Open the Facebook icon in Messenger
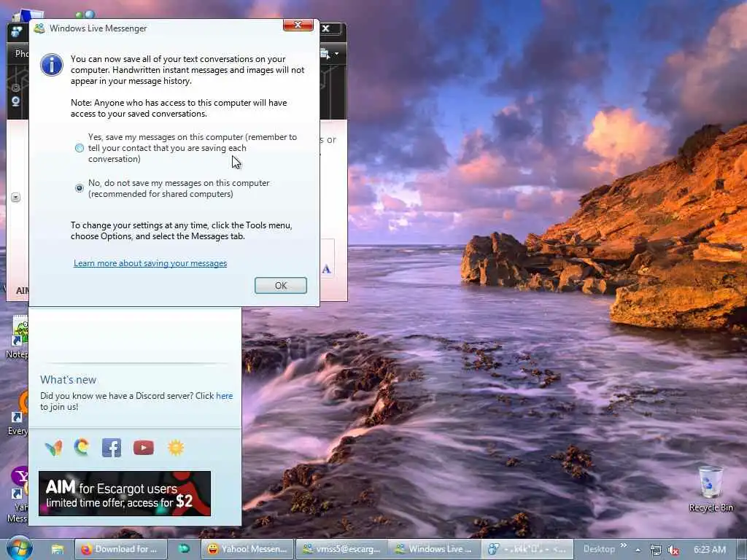The image size is (747, 560). coord(112,448)
